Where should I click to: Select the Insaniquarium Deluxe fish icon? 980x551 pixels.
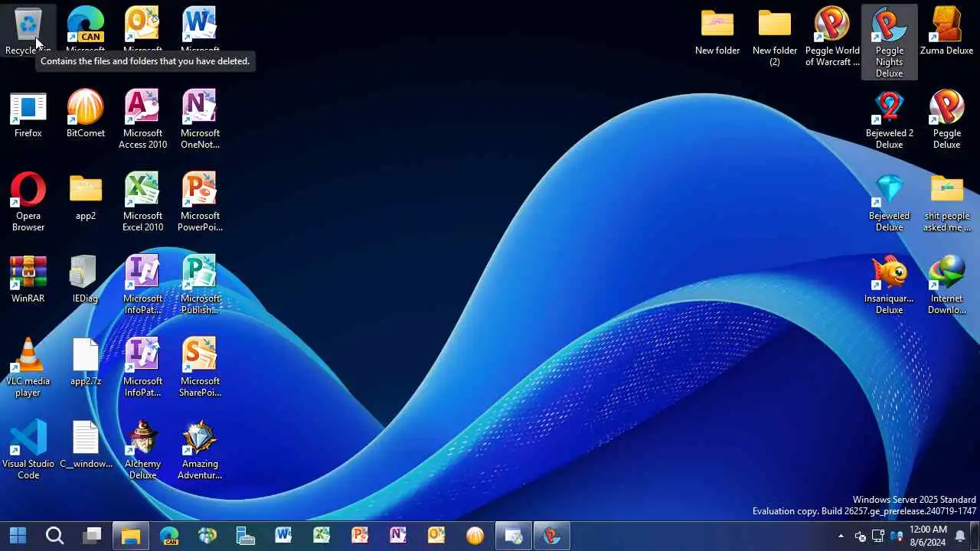[x=889, y=285]
